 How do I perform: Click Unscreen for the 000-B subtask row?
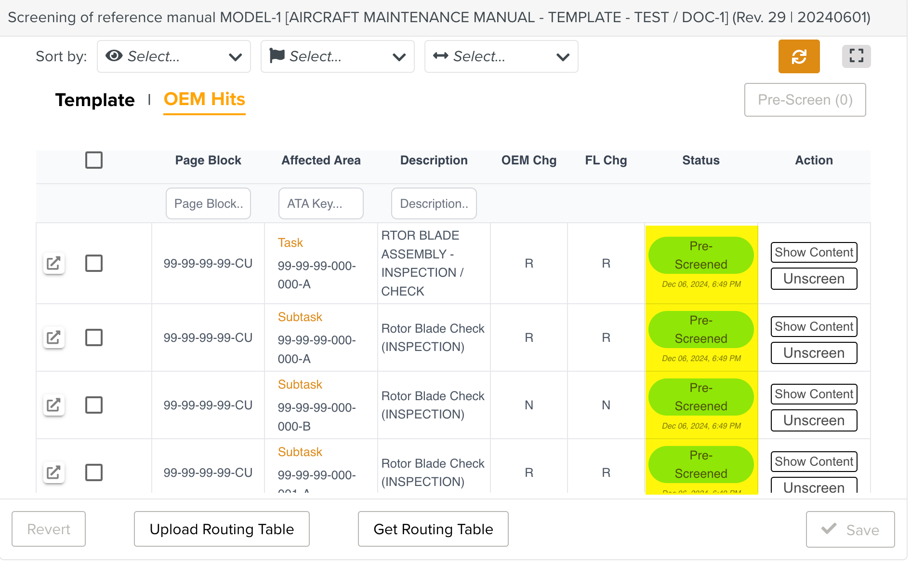814,420
